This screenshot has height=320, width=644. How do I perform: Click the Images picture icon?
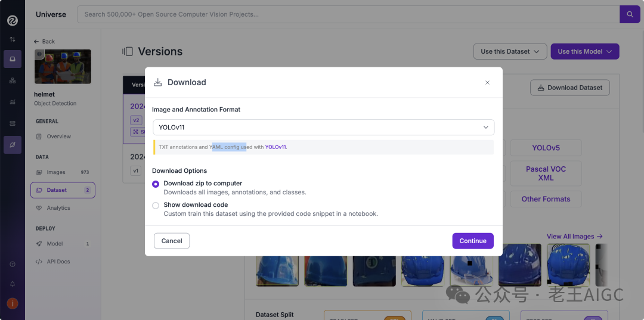[39, 172]
